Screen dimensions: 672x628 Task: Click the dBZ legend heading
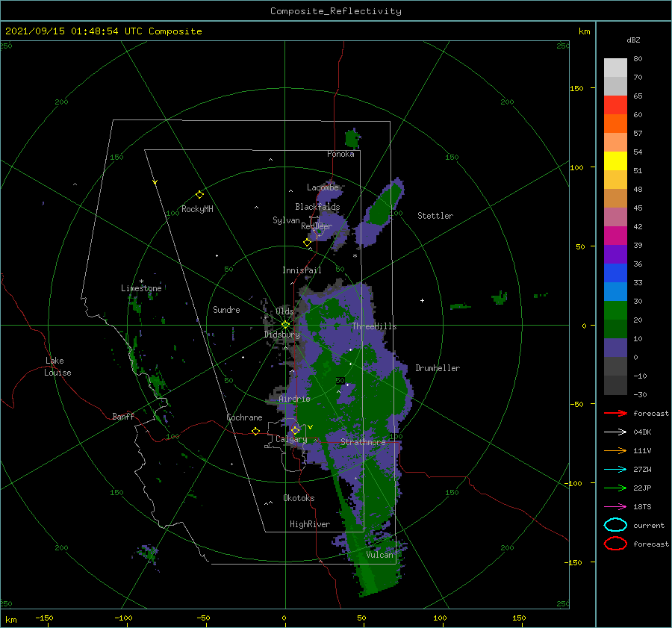[x=633, y=40]
